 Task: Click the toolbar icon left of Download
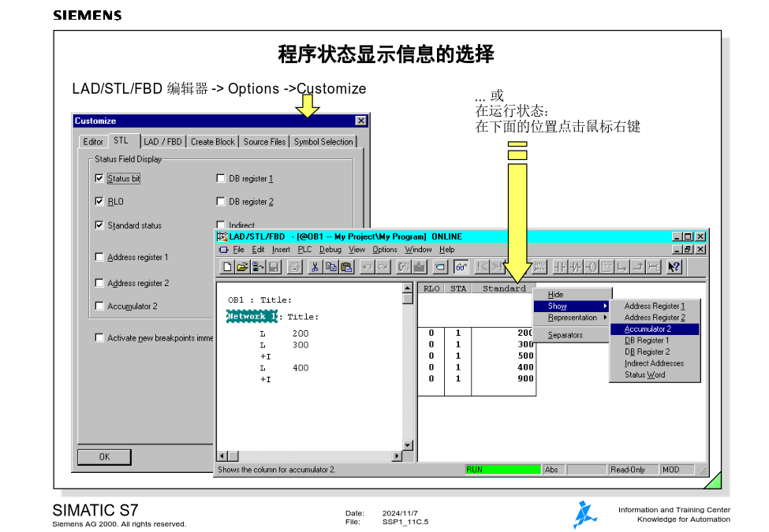point(404,267)
